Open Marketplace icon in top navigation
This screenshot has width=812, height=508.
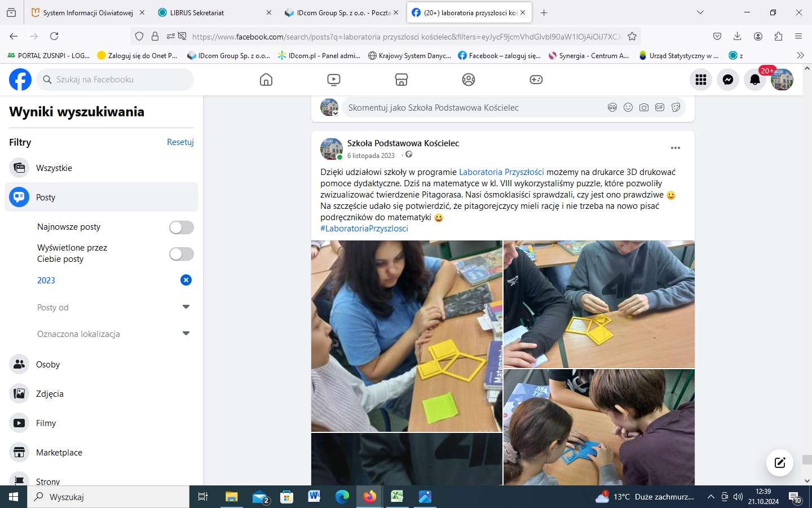pos(401,80)
